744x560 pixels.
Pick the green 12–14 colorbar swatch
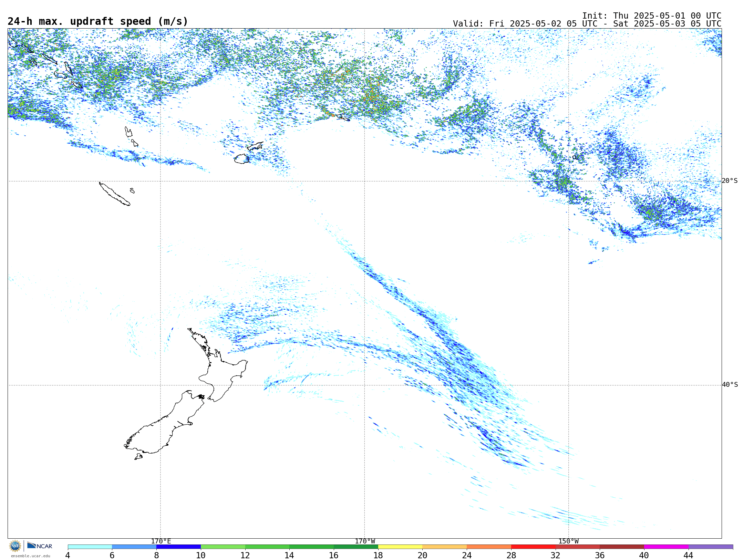click(267, 547)
